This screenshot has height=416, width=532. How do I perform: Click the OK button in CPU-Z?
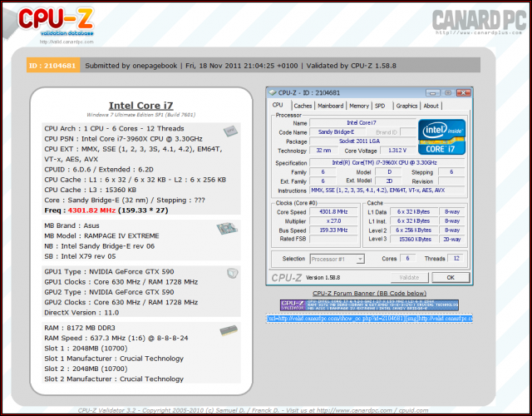[451, 277]
